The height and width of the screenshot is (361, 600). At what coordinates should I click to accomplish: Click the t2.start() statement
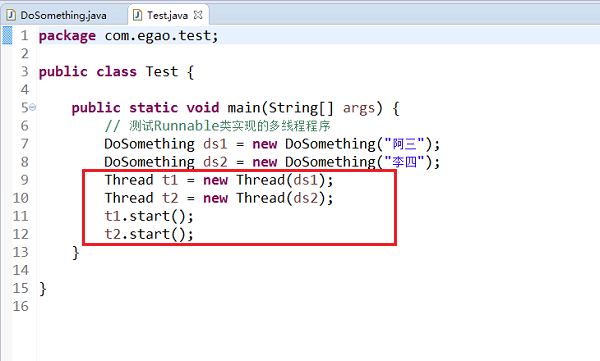tap(149, 234)
